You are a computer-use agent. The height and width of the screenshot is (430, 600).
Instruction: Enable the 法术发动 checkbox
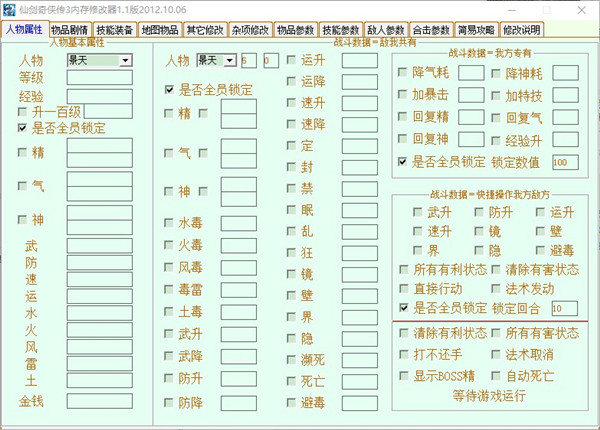coord(496,288)
